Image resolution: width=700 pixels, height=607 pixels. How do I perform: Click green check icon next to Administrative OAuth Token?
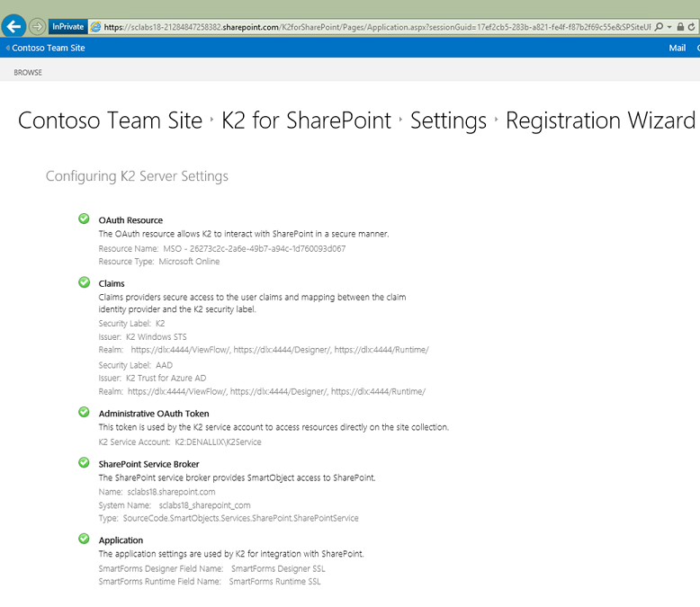(85, 413)
